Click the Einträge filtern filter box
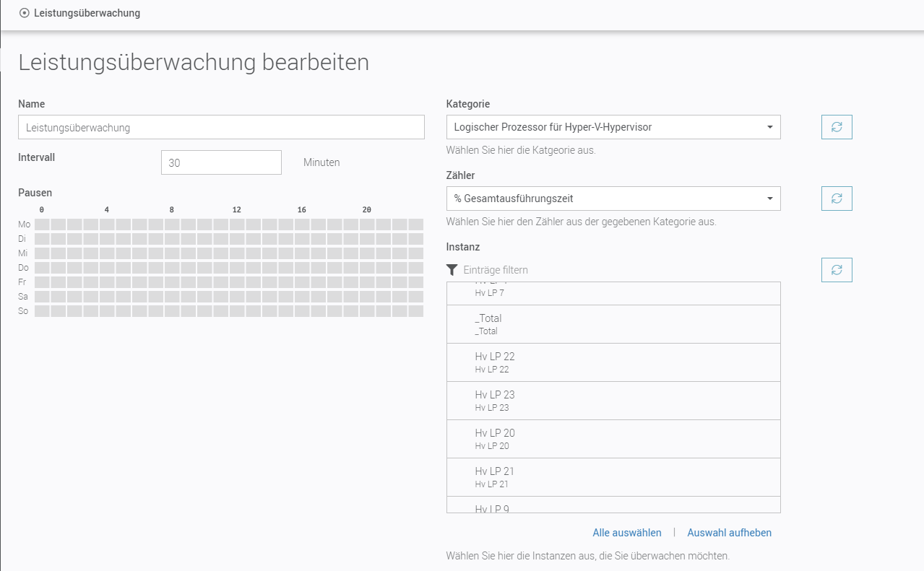The height and width of the screenshot is (571, 924). coord(621,270)
